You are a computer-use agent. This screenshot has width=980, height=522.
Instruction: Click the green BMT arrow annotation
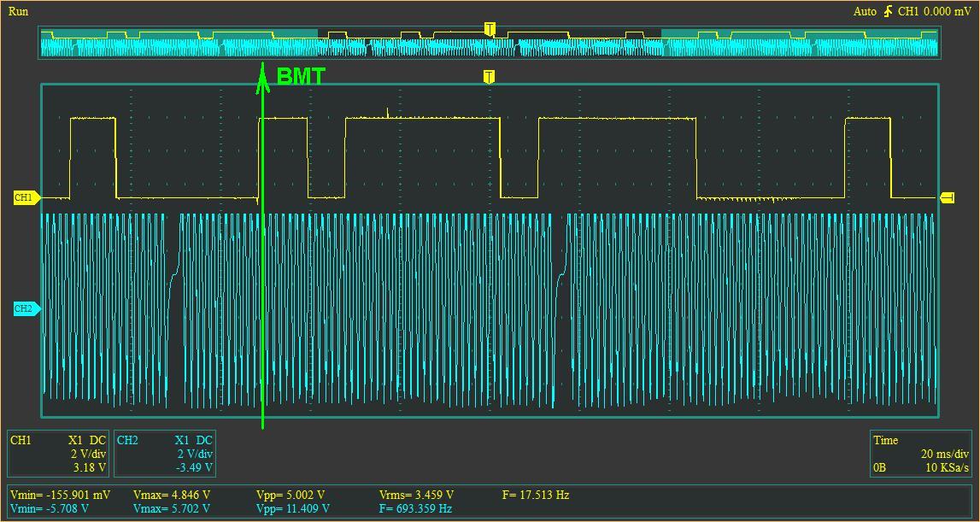coord(262,245)
